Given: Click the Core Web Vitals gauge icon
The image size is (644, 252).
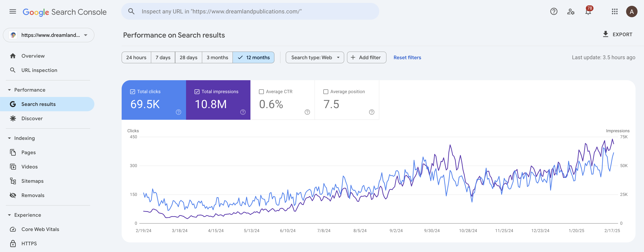Looking at the screenshot, I should point(13,229).
